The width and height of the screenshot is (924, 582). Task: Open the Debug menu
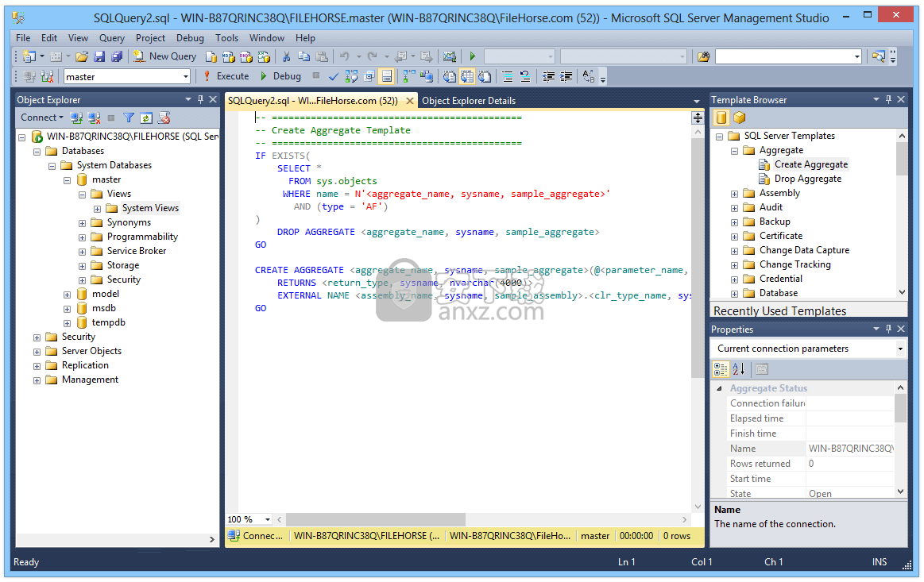[190, 37]
